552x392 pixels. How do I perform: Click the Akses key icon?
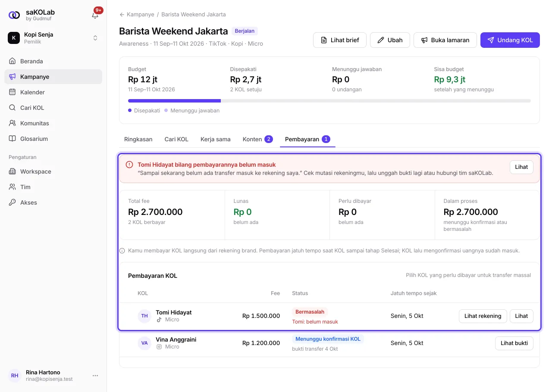coord(12,202)
